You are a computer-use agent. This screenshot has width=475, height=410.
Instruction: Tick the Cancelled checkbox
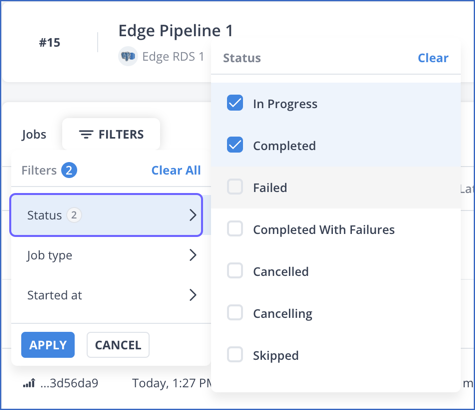click(235, 271)
